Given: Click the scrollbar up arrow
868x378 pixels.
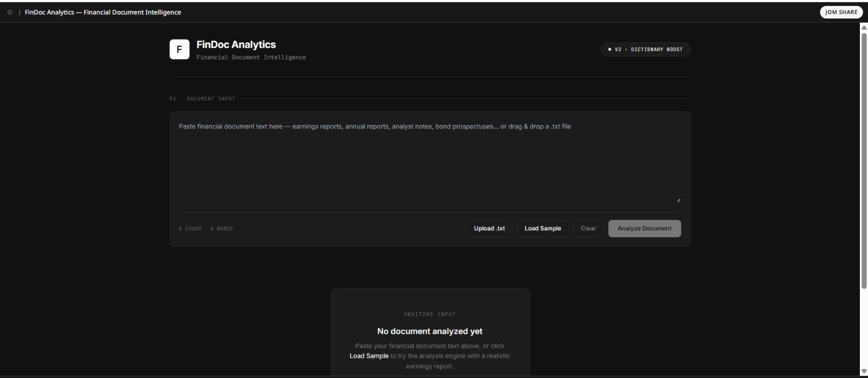Looking at the screenshot, I should (x=864, y=27).
